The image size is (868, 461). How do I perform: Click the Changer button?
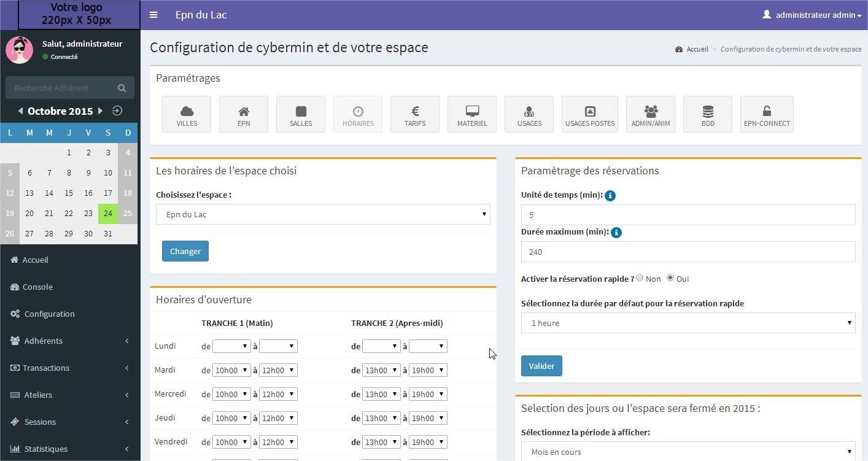pyautogui.click(x=185, y=251)
